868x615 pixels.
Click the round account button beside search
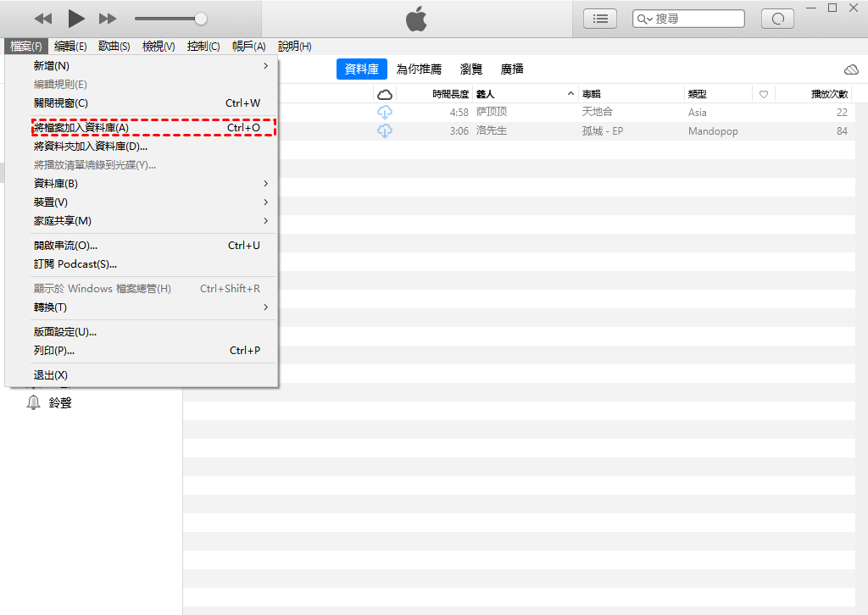coord(778,19)
